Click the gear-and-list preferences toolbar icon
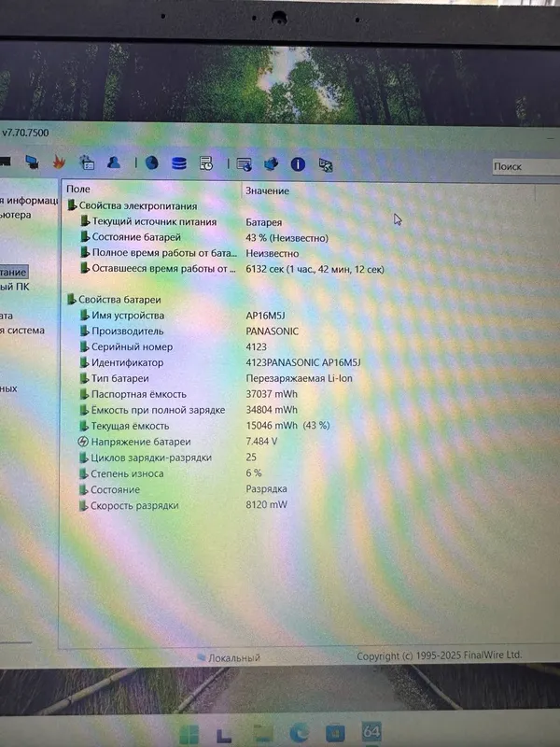The width and height of the screenshot is (560, 747). point(87,162)
